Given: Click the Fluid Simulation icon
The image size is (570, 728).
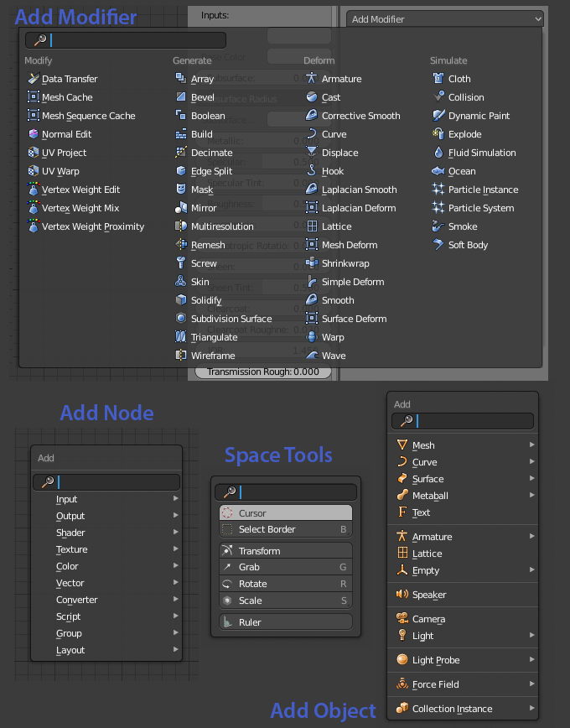Looking at the screenshot, I should pyautogui.click(x=438, y=152).
